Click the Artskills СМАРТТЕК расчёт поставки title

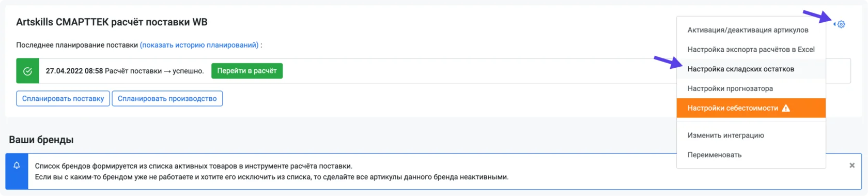pyautogui.click(x=112, y=22)
